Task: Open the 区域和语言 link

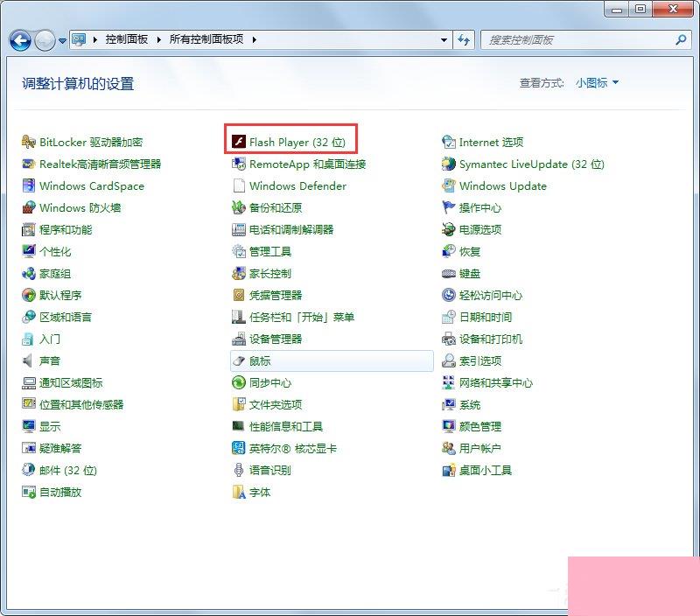Action: [66, 317]
